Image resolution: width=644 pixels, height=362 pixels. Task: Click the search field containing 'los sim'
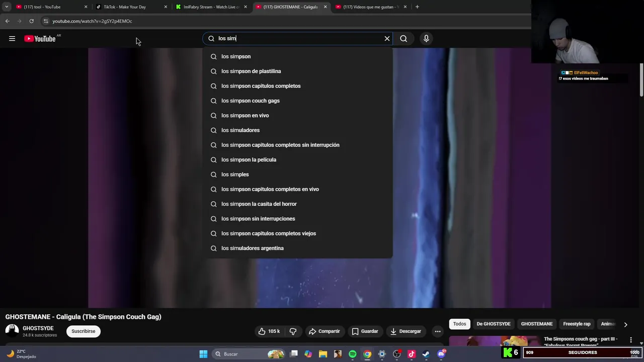click(297, 38)
